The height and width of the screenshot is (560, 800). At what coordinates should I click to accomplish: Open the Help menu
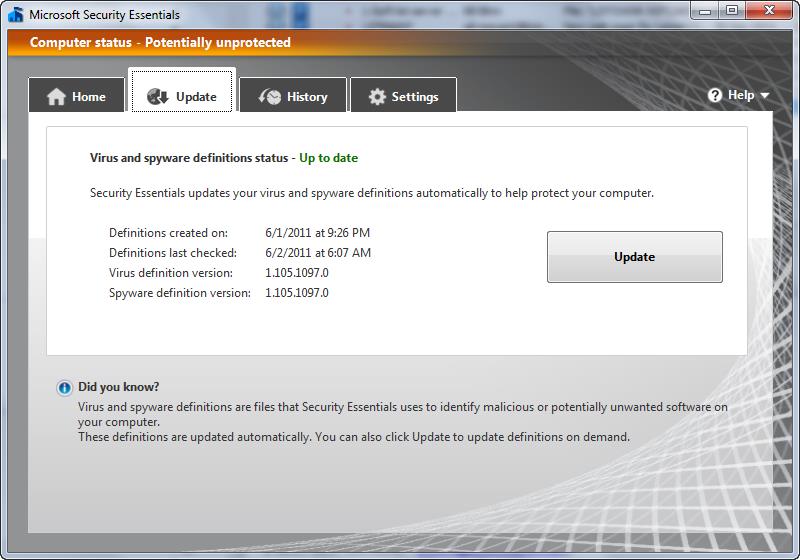tap(738, 95)
